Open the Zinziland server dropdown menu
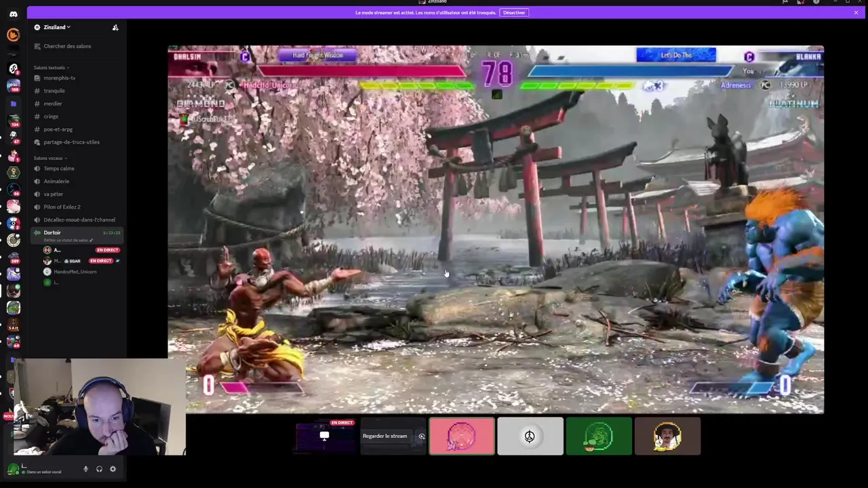Viewport: 868px width, 488px height. [57, 27]
